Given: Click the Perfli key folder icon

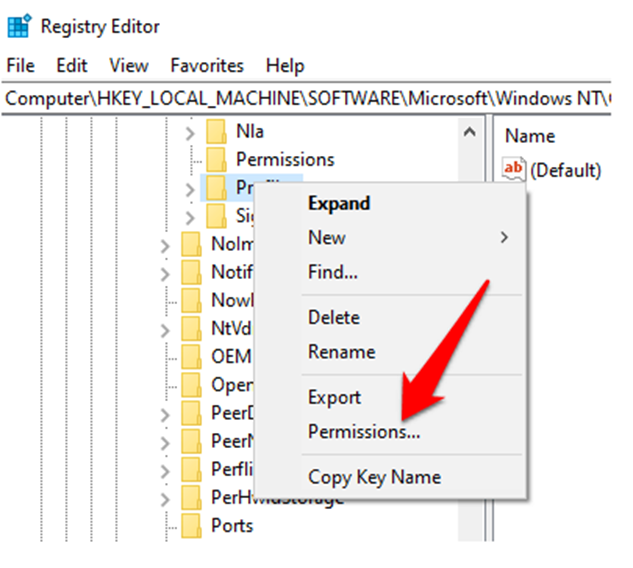Looking at the screenshot, I should pyautogui.click(x=191, y=469).
